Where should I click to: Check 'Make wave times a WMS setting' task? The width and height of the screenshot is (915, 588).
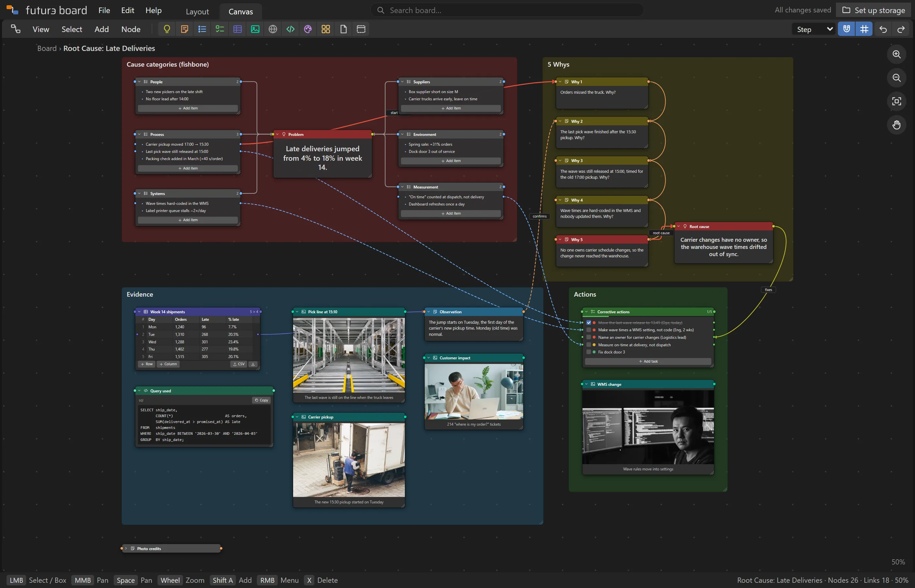pyautogui.click(x=589, y=330)
